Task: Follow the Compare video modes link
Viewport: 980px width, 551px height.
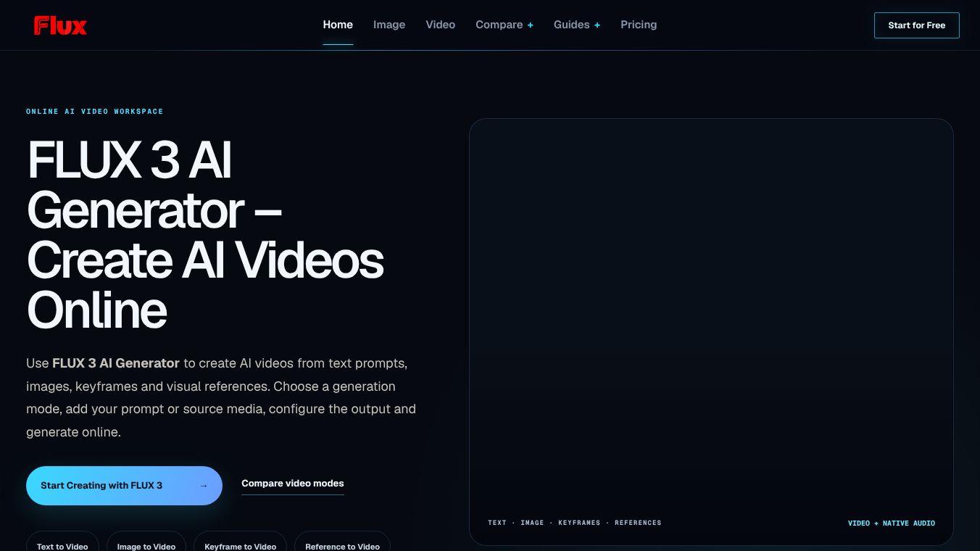Action: pos(293,484)
